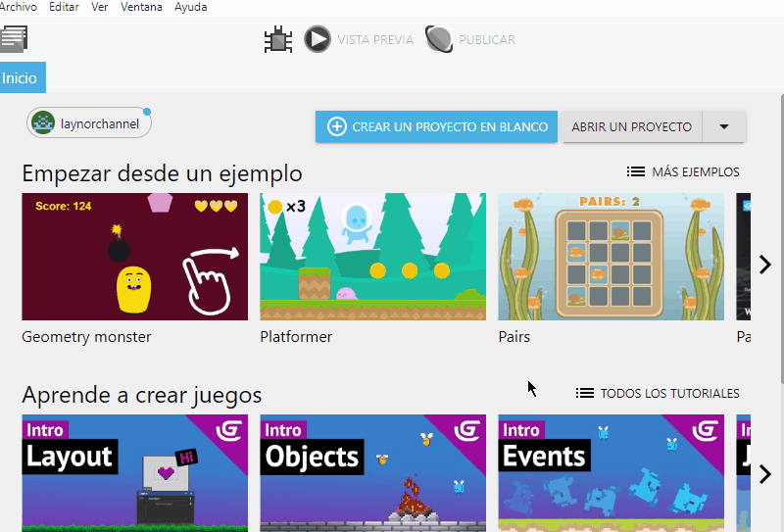Image resolution: width=784 pixels, height=532 pixels.
Task: Show more tutorials with the right chevron
Action: pyautogui.click(x=765, y=474)
